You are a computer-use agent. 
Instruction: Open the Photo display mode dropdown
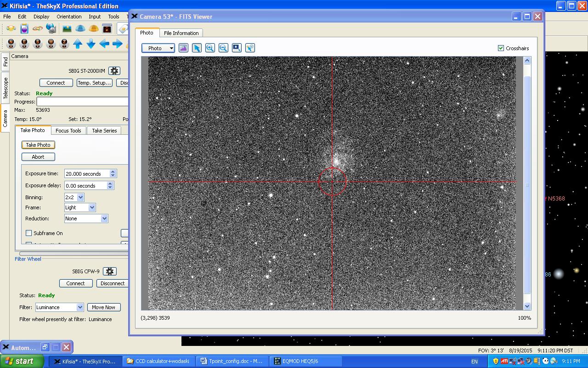coord(158,48)
